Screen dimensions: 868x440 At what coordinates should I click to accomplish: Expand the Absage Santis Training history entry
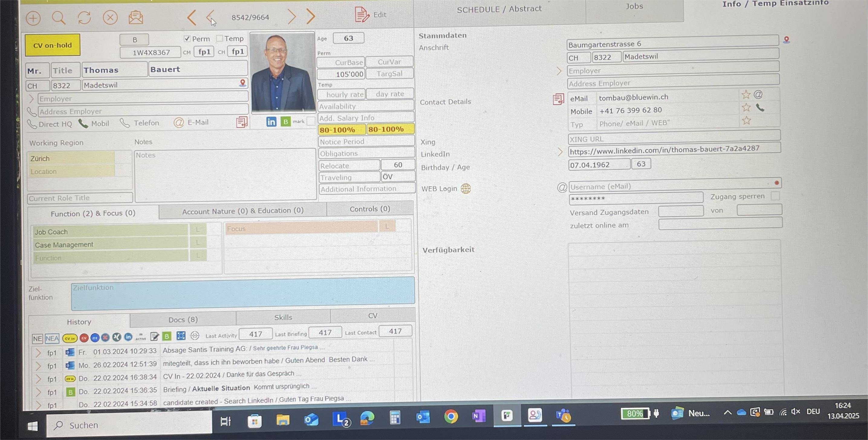coord(38,352)
